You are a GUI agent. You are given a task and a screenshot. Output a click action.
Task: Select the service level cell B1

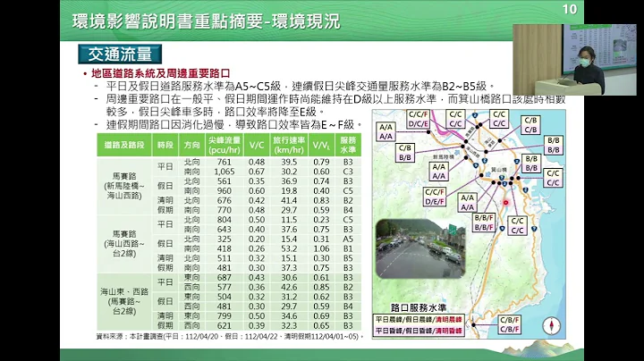pos(348,248)
